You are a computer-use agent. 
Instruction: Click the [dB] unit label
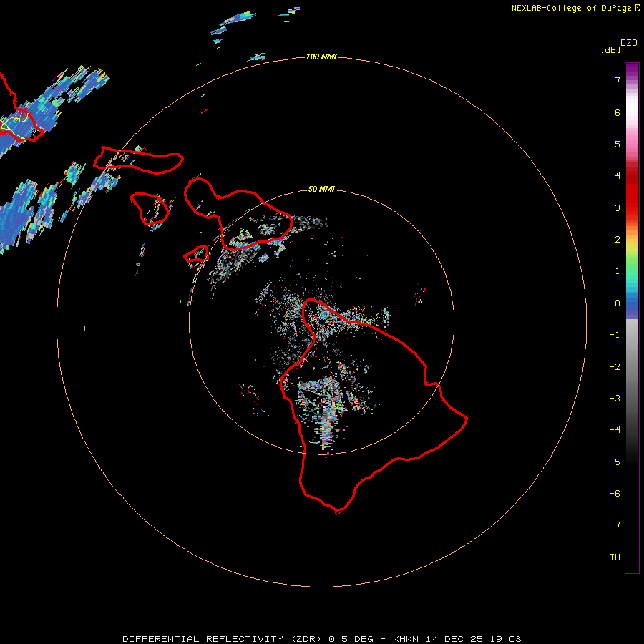tap(610, 49)
